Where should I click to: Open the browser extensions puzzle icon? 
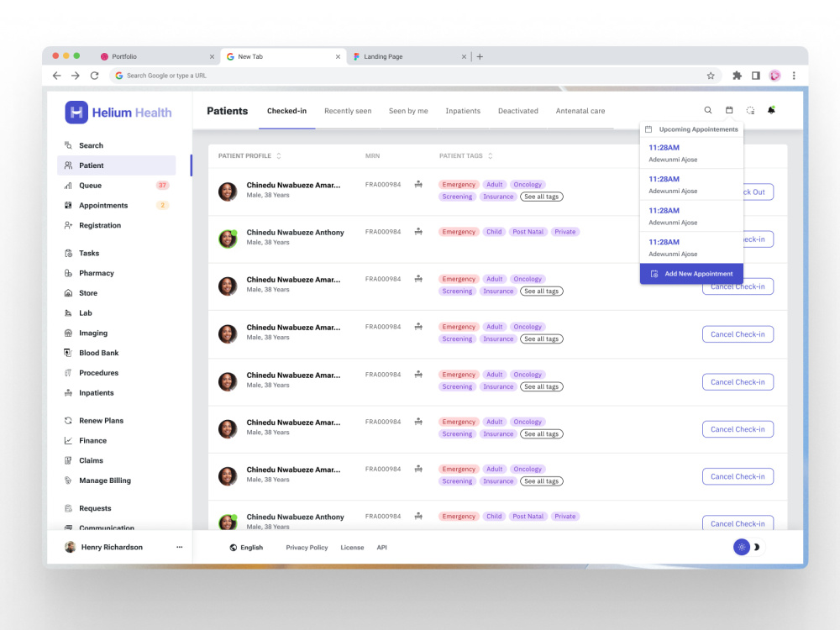(738, 76)
